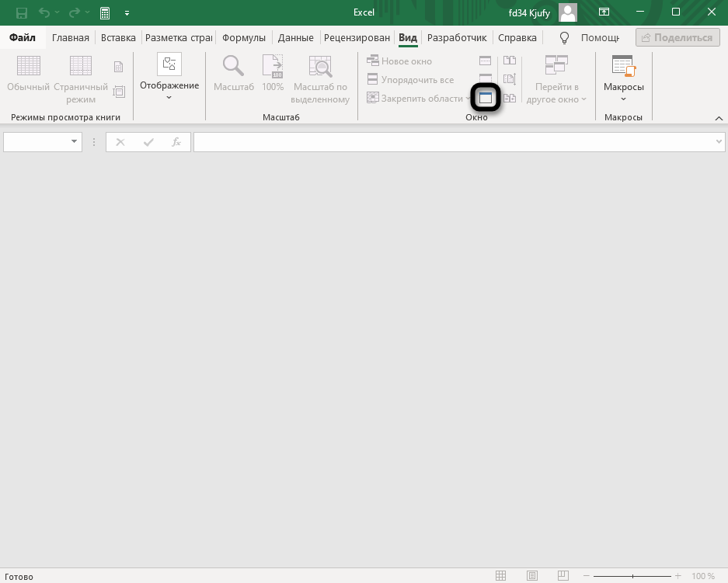Click the Undo arrow icon

coord(44,12)
